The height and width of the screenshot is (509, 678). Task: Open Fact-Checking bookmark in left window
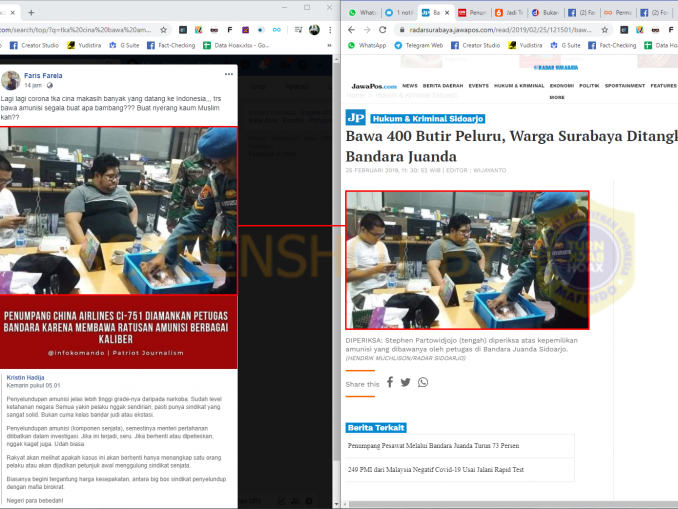click(171, 45)
